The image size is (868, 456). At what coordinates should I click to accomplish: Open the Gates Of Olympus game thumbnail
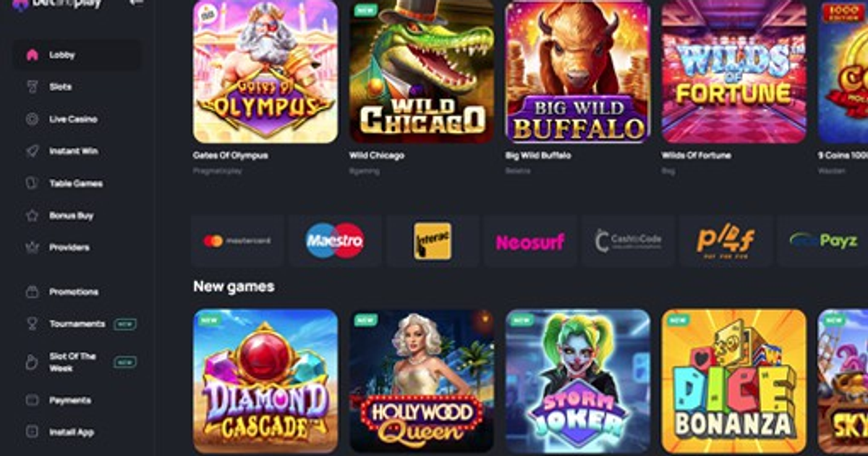(x=265, y=71)
